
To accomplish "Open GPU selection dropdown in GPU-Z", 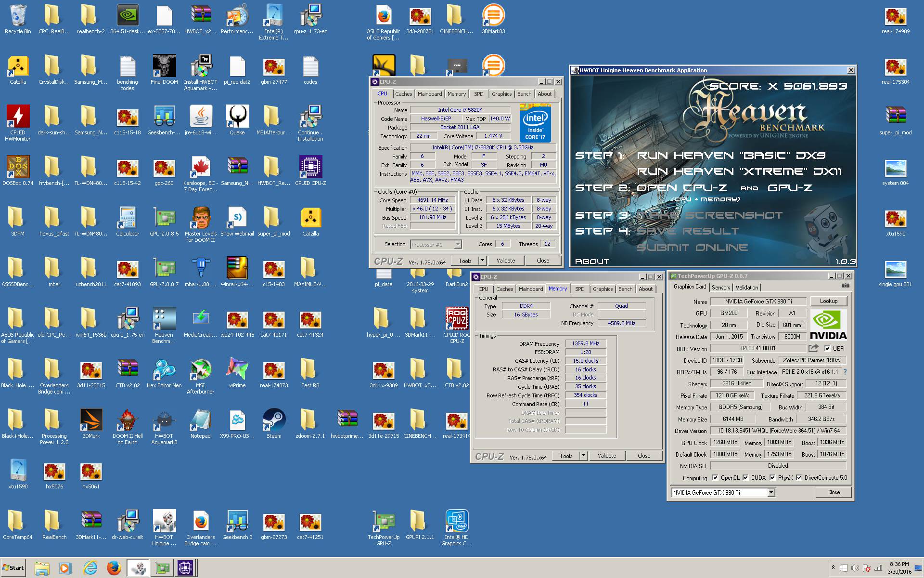I will point(771,492).
